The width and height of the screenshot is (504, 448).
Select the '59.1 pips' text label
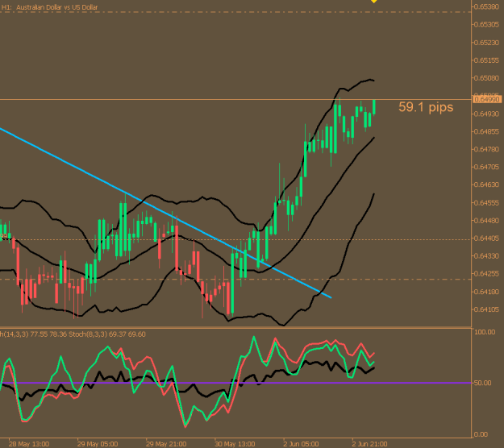point(426,107)
